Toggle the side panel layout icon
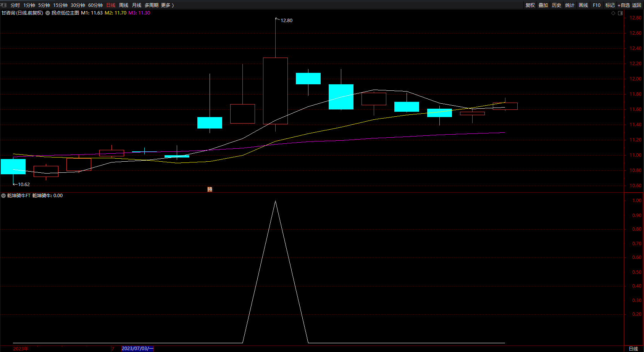The image size is (644, 352). (620, 13)
